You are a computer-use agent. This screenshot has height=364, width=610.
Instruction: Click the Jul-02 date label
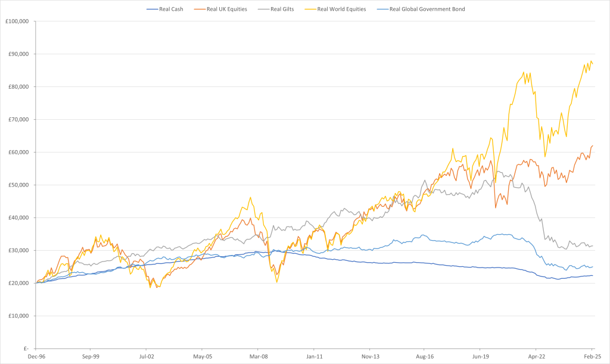click(147, 357)
